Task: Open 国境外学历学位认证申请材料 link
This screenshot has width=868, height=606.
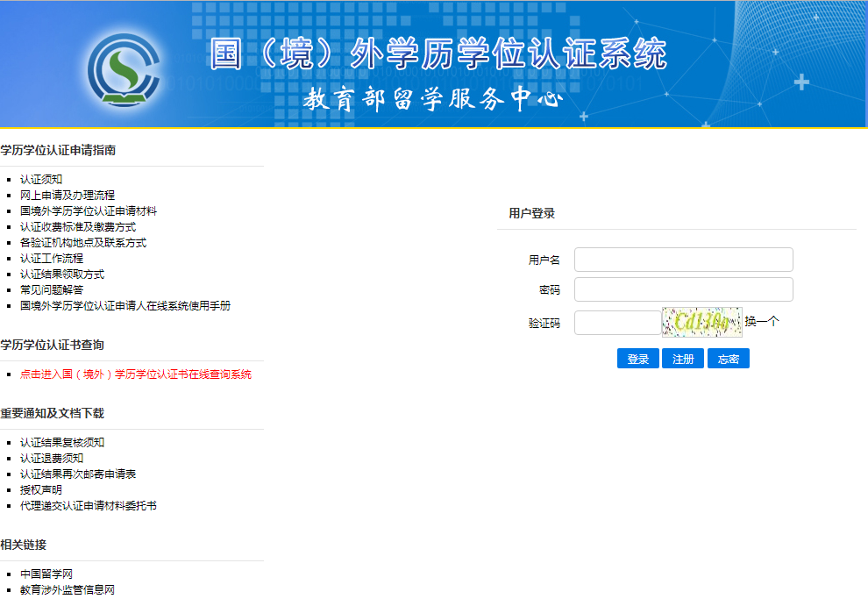Action: click(89, 211)
